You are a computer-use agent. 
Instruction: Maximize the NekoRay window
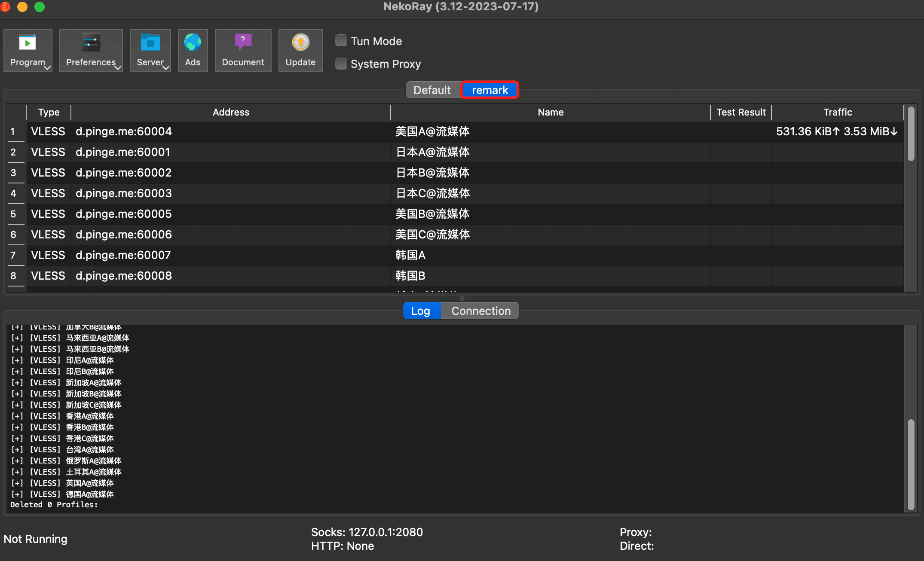point(40,6)
